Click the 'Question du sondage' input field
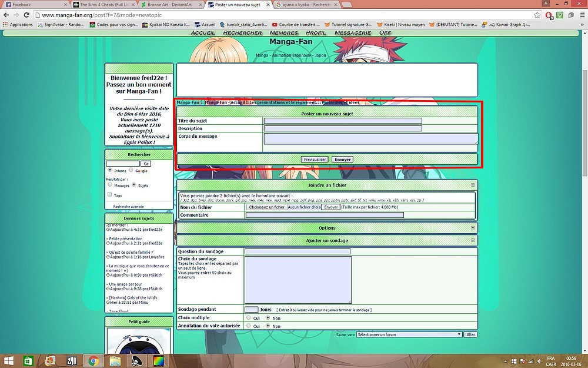 point(298,251)
